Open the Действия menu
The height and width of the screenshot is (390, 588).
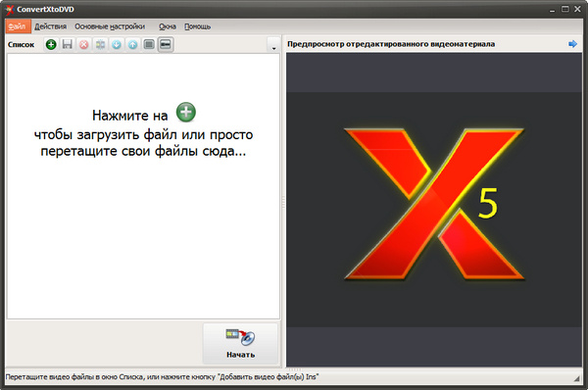point(50,26)
